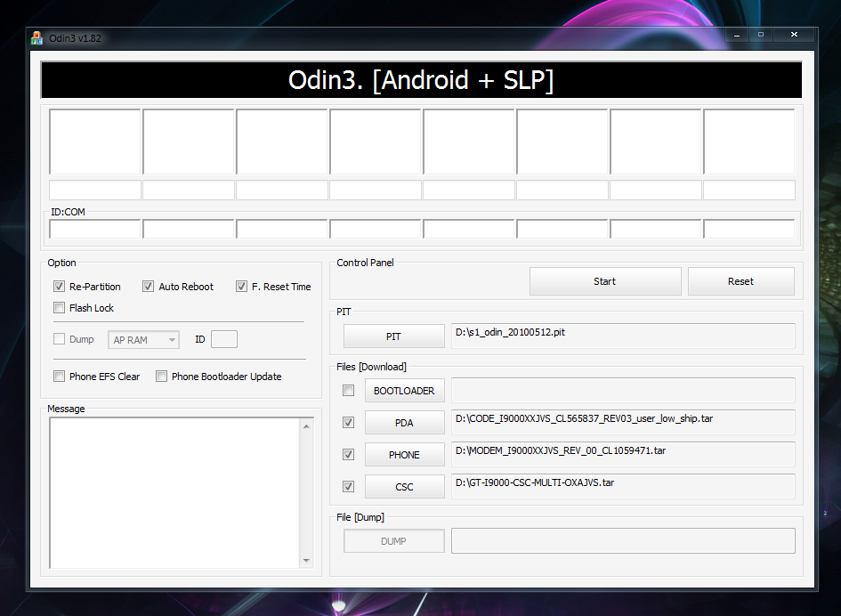Click inside the Message log box
This screenshot has width=841, height=616.
tap(174, 492)
